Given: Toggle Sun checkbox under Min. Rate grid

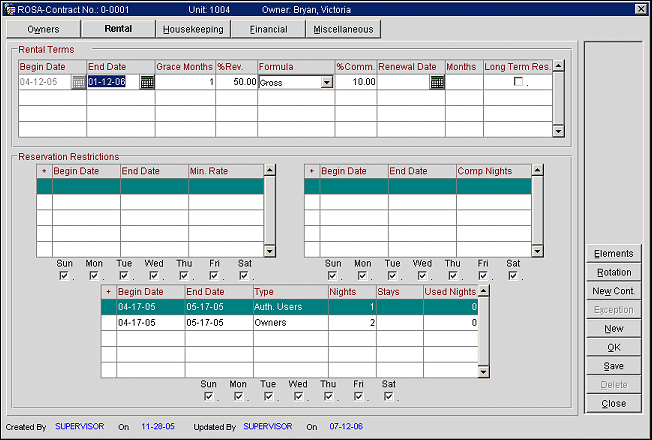Looking at the screenshot, I should coord(64,276).
